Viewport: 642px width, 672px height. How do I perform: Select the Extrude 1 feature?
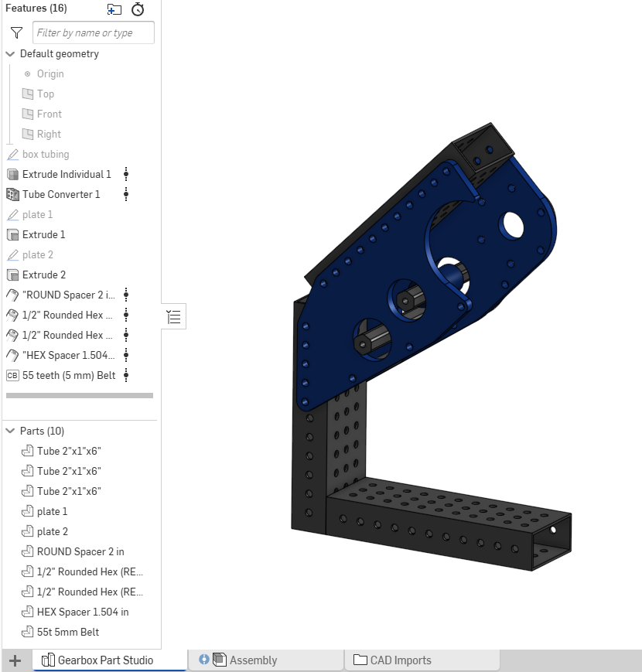pos(48,234)
